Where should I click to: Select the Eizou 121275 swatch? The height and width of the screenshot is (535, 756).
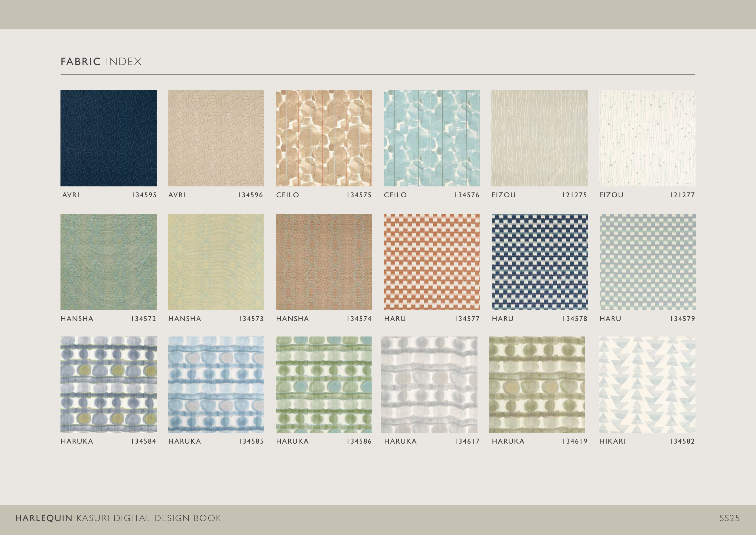(539, 138)
